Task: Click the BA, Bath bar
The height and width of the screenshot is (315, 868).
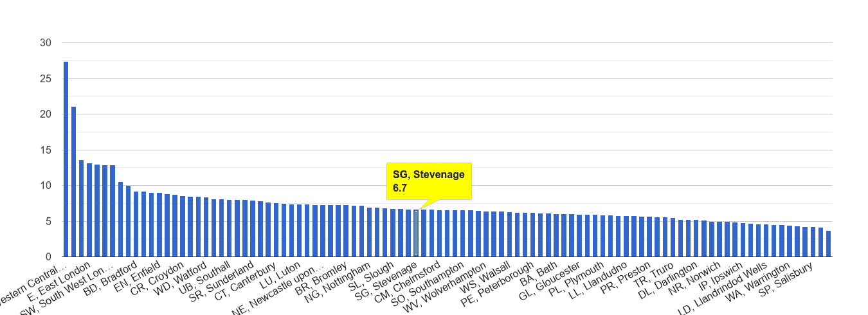Action: point(556,235)
